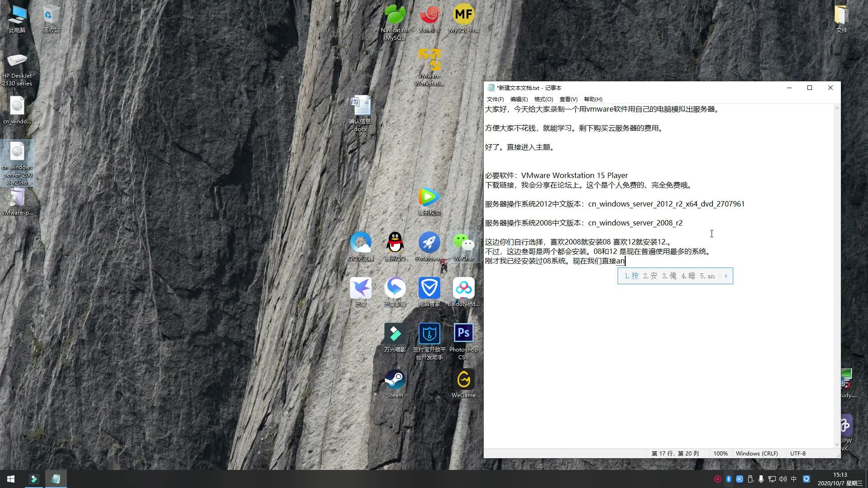Screen dimensions: 868x488
Task: Expand more IME candidates with right arrow
Action: 726,276
